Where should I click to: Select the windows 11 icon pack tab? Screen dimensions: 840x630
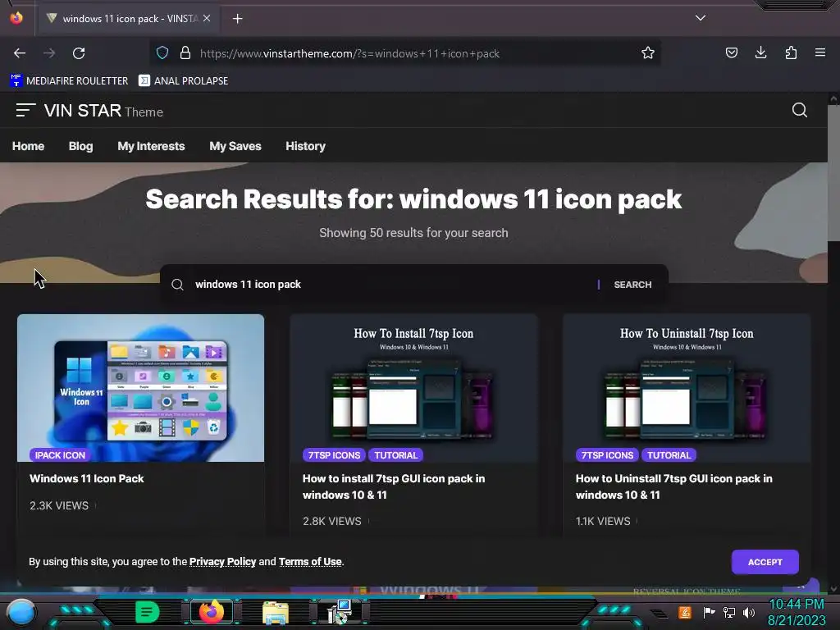click(x=129, y=19)
